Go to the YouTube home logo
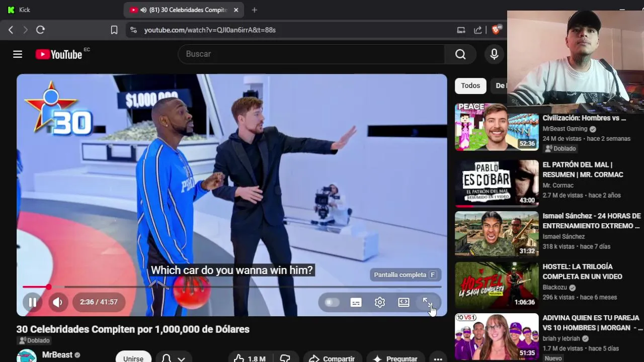Image resolution: width=644 pixels, height=362 pixels. click(59, 54)
